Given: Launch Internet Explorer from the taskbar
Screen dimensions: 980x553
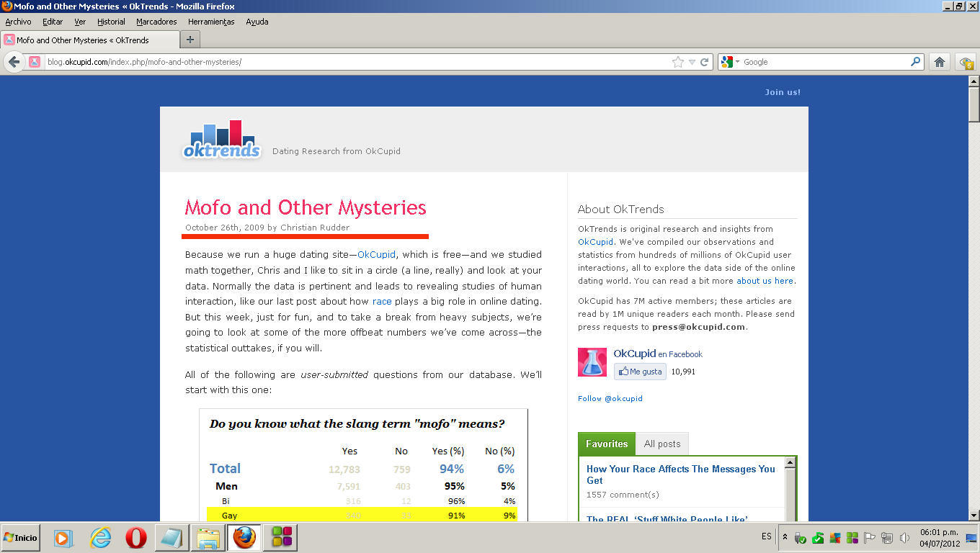Looking at the screenshot, I should click(x=100, y=538).
